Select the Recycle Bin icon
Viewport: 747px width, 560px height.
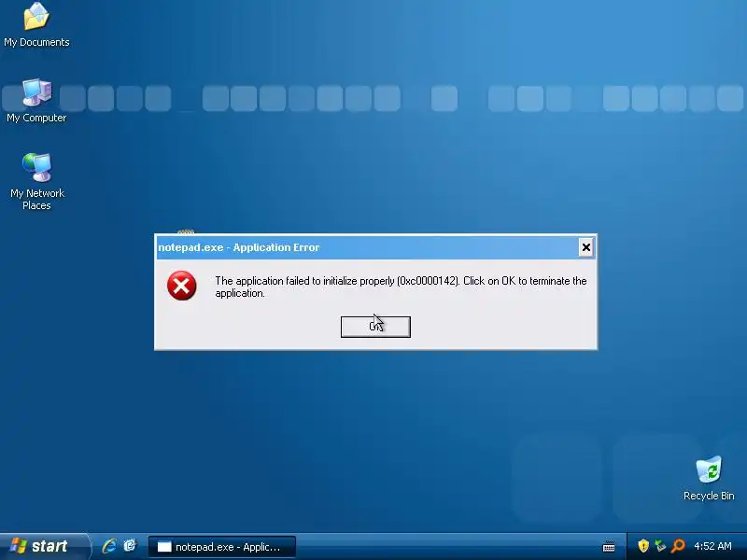[x=709, y=478]
